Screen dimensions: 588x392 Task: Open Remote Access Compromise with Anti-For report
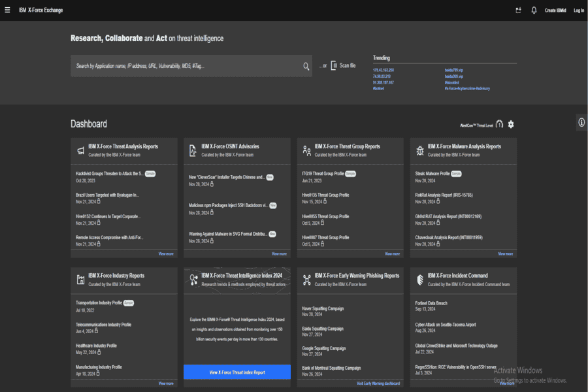109,237
